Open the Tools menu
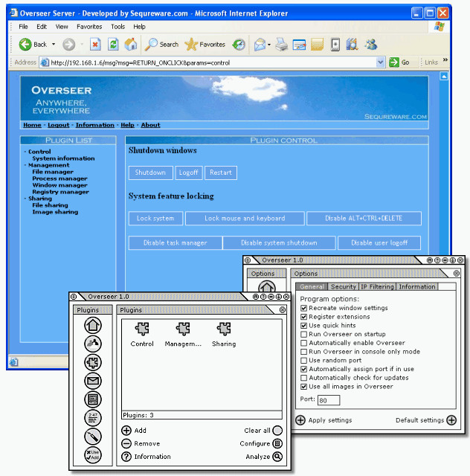This screenshot has height=476, width=470. click(x=117, y=27)
